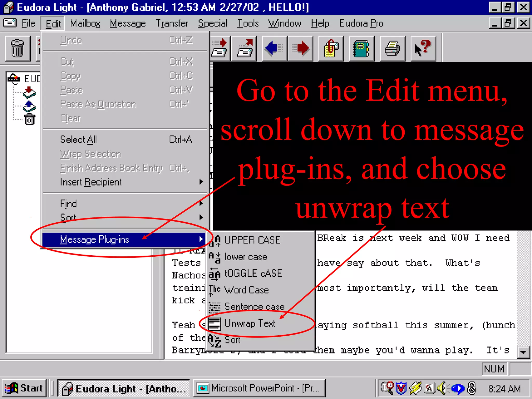Viewport: 532px width, 399px height.
Task: Click the blue tray icon beside the speaker
Action: coord(457,389)
